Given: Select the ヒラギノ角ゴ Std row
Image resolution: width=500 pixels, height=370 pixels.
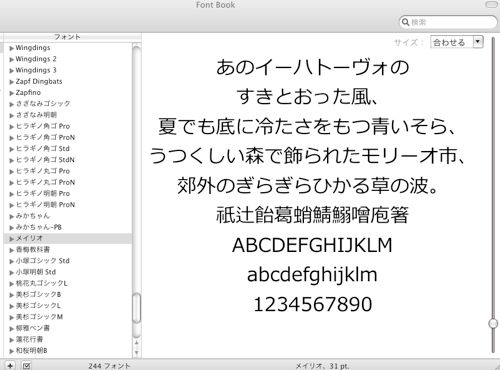Looking at the screenshot, I should (x=68, y=149).
